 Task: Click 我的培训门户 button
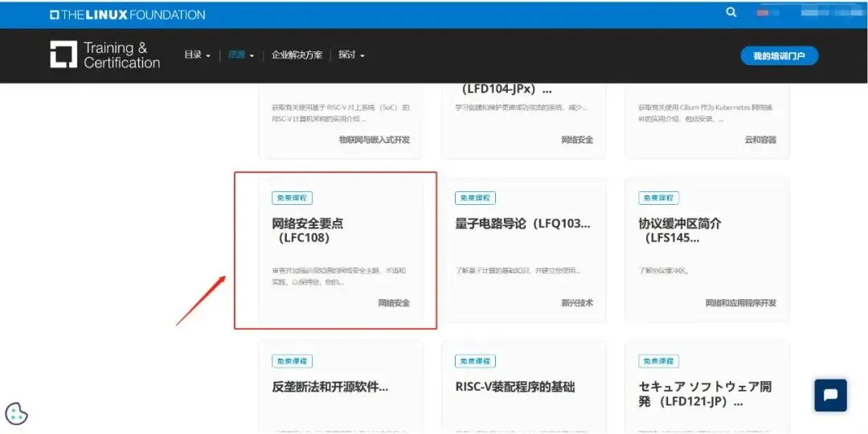coord(780,56)
